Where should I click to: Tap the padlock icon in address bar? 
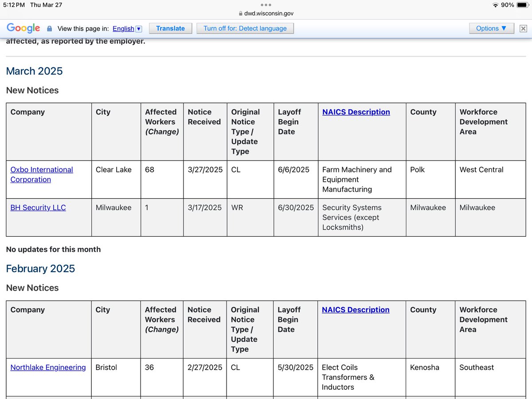tap(241, 13)
